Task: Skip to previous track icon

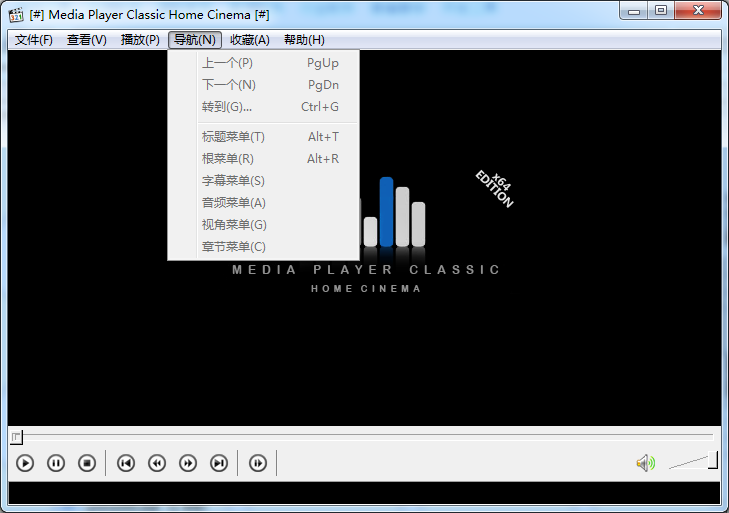Action: [126, 463]
